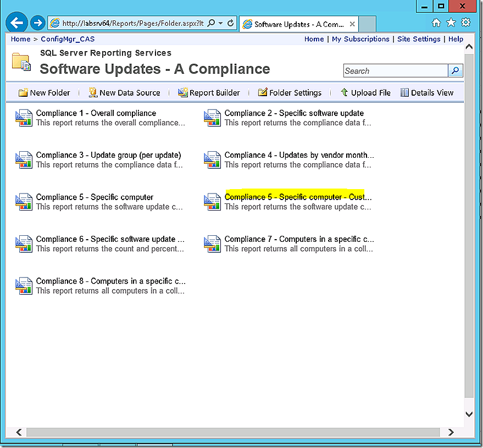Click the Compliance 3 report icon
This screenshot has width=483, height=448.
click(x=24, y=159)
